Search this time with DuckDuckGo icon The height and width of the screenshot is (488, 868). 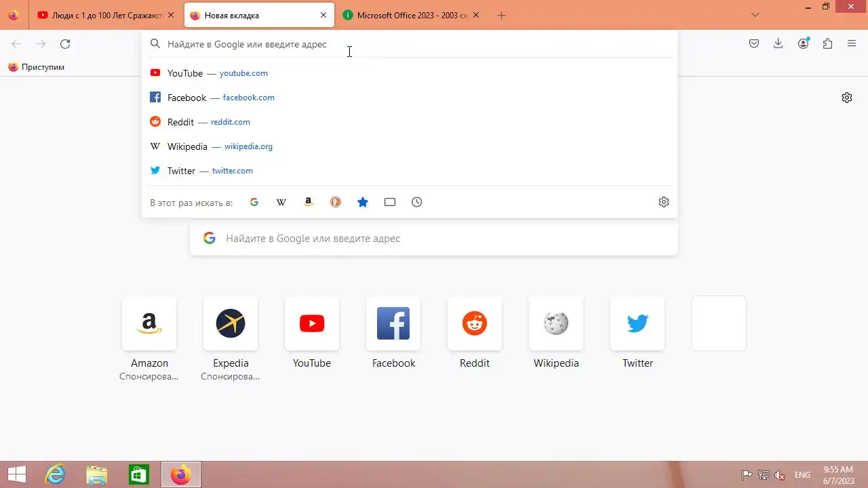click(x=336, y=202)
